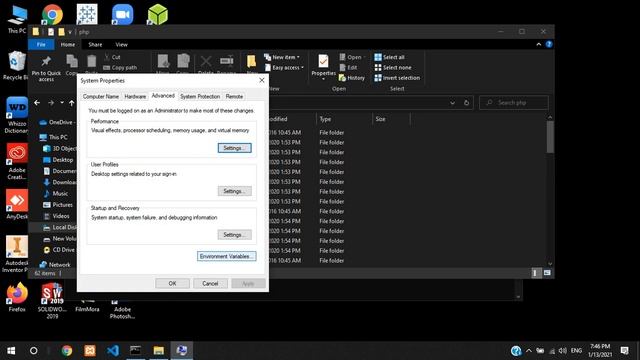The width and height of the screenshot is (640, 360).
Task: Open SOLIDWORKS 2019 desktop shortcut
Action: coord(52,300)
